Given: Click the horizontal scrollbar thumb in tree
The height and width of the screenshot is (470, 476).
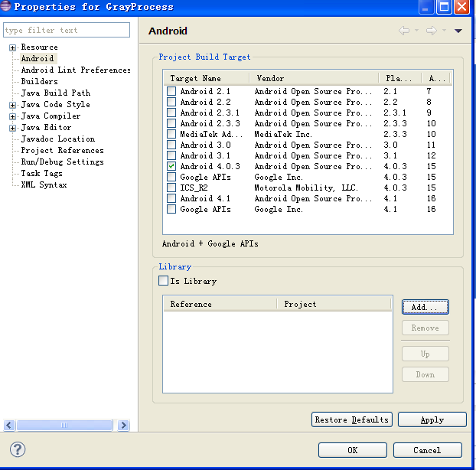Looking at the screenshot, I should click(x=64, y=425).
